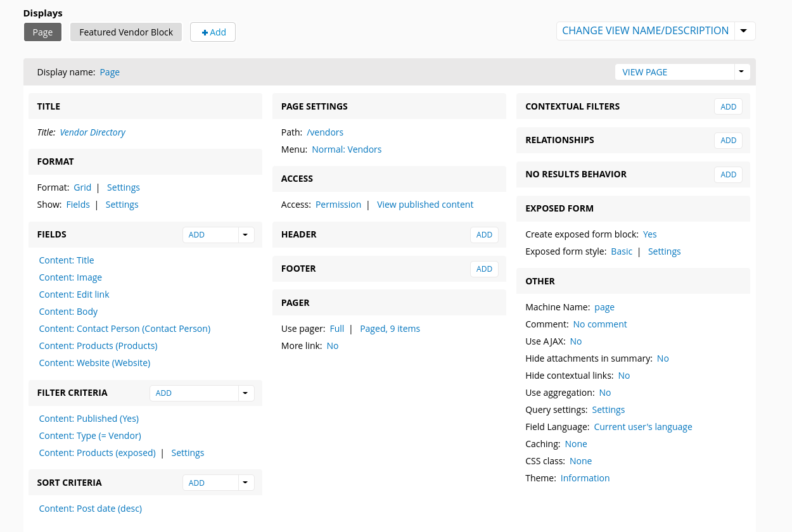
Task: Open Theme Information link
Action: [x=585, y=478]
